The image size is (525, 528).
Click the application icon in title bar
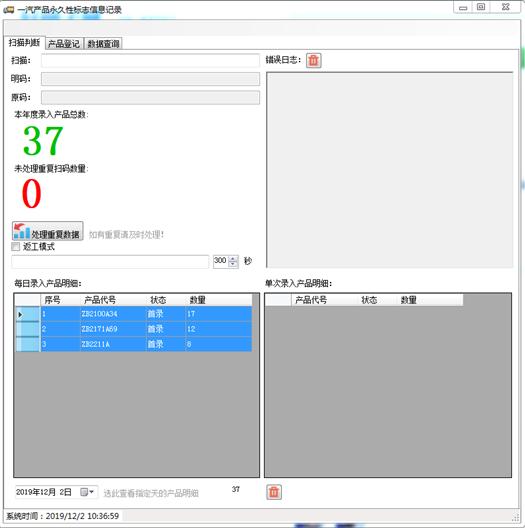pos(8,10)
